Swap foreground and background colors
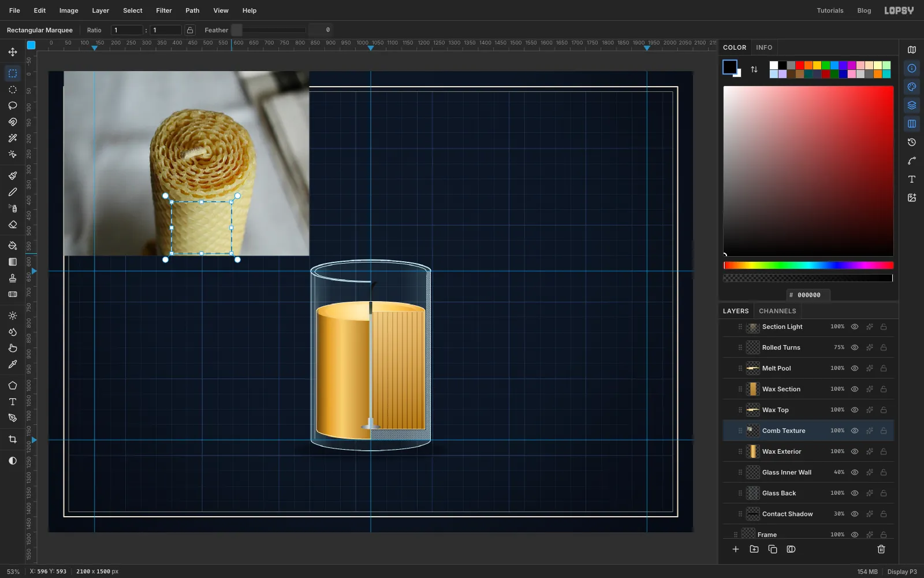Viewport: 924px width, 578px height. [x=754, y=69]
